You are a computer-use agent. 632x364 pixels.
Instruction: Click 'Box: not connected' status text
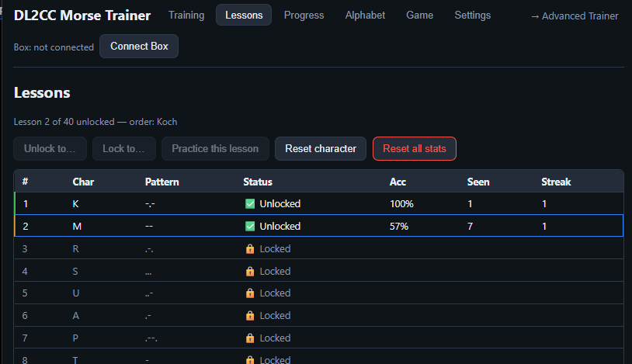tap(54, 47)
